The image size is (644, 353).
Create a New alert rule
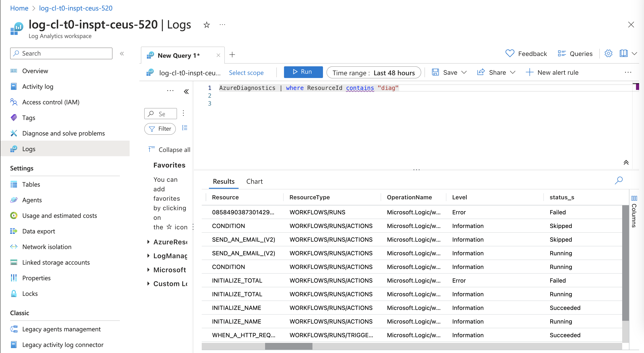tap(552, 72)
